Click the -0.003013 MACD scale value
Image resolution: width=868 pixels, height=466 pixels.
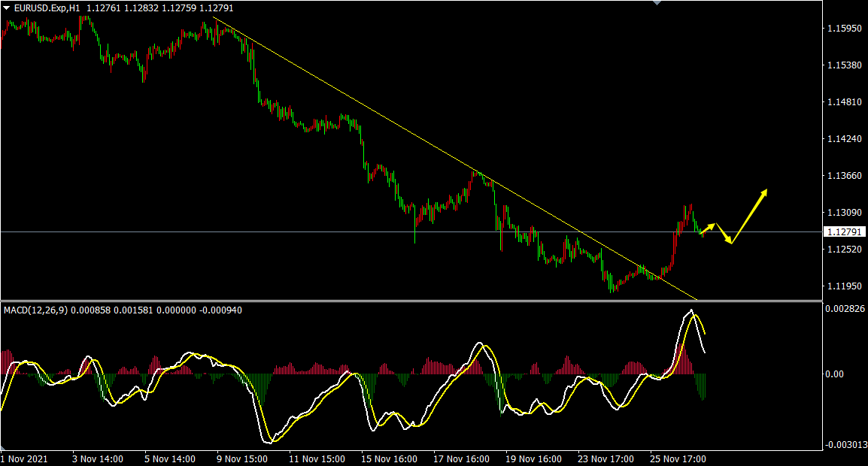click(x=846, y=446)
